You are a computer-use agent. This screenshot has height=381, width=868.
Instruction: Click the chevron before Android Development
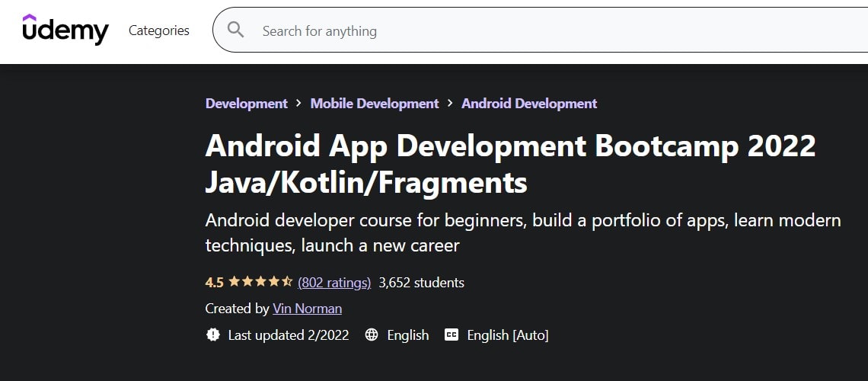[x=451, y=103]
